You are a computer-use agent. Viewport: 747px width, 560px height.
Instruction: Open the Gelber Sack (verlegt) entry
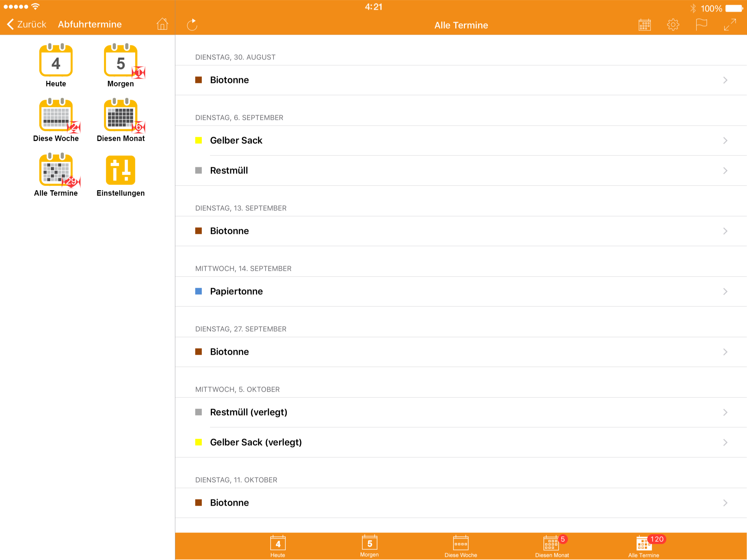(x=461, y=442)
